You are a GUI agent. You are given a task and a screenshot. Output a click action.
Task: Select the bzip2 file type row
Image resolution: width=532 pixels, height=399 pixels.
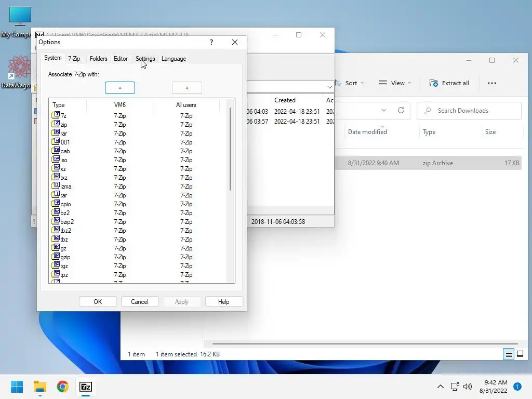[x=138, y=221]
